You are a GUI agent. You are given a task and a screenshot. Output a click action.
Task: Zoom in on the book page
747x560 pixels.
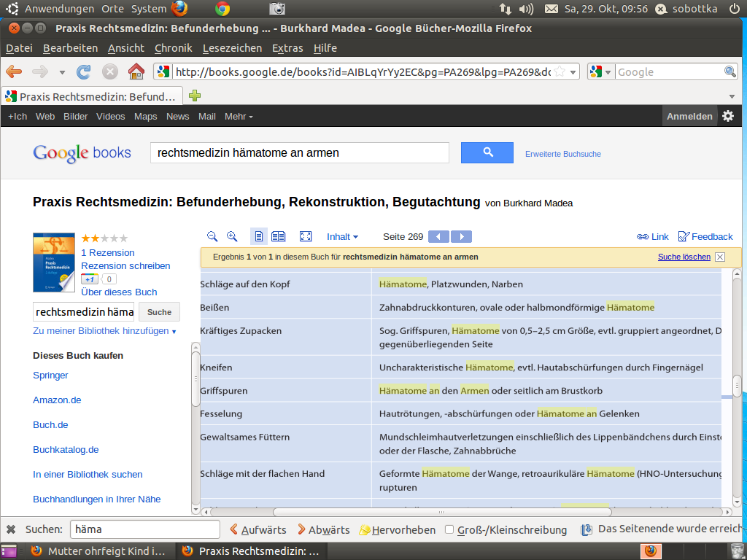coord(232,236)
